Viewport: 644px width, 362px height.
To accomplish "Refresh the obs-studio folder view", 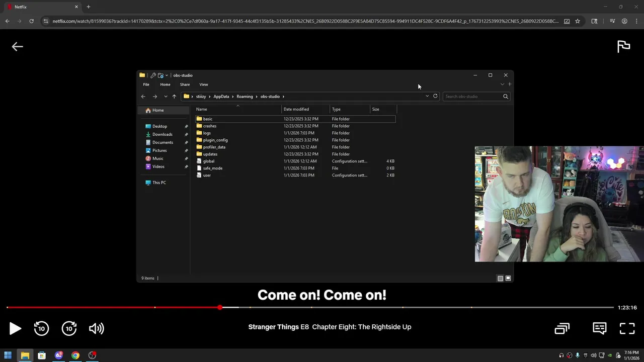I will tap(435, 96).
